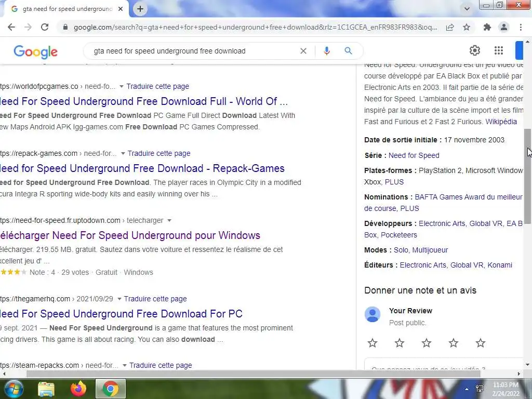Screen dimensions: 532x399
Task: Show more nominations via PLUS after de course
Action: point(409,208)
